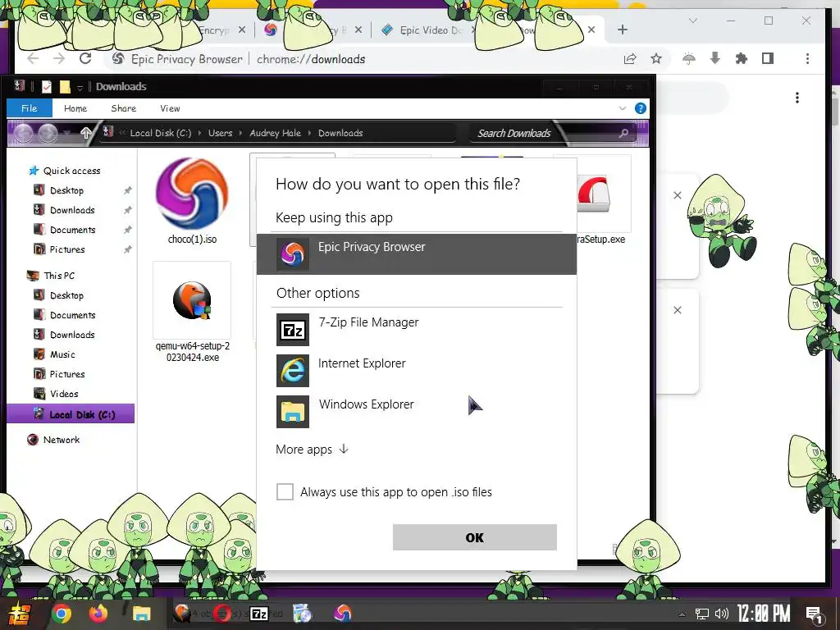
Task: Click the Explorer search magnifier icon
Action: click(x=623, y=133)
